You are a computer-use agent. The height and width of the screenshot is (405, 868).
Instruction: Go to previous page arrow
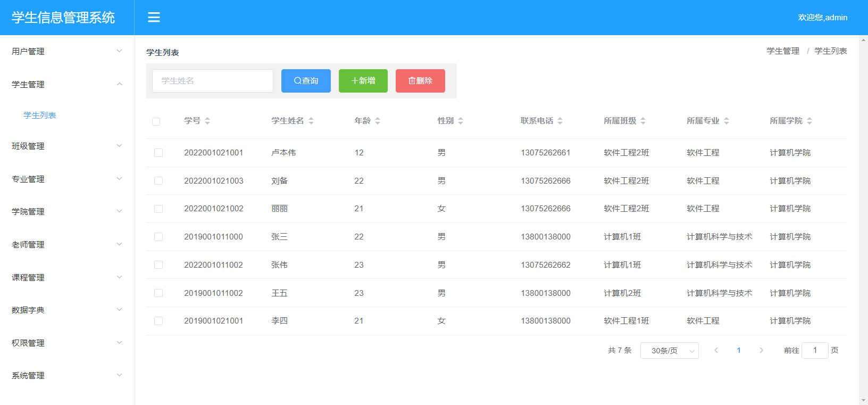[716, 350]
